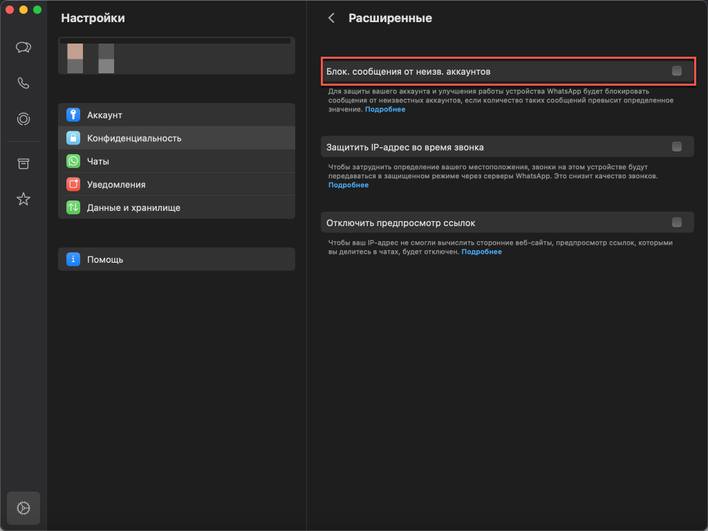Enable Отключить предпросмотр ссылок checkbox
The width and height of the screenshot is (708, 531).
coord(676,222)
